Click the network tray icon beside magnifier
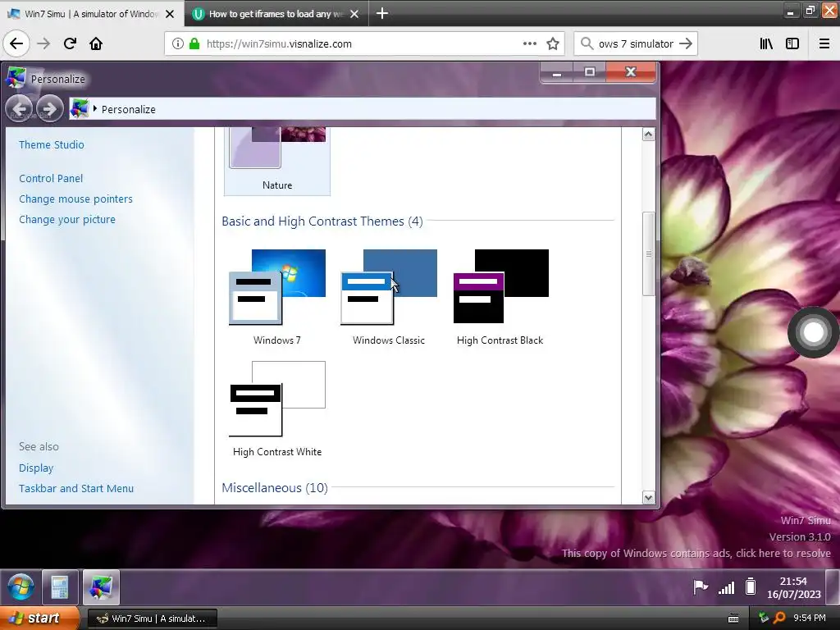This screenshot has height=630, width=840. (x=764, y=618)
